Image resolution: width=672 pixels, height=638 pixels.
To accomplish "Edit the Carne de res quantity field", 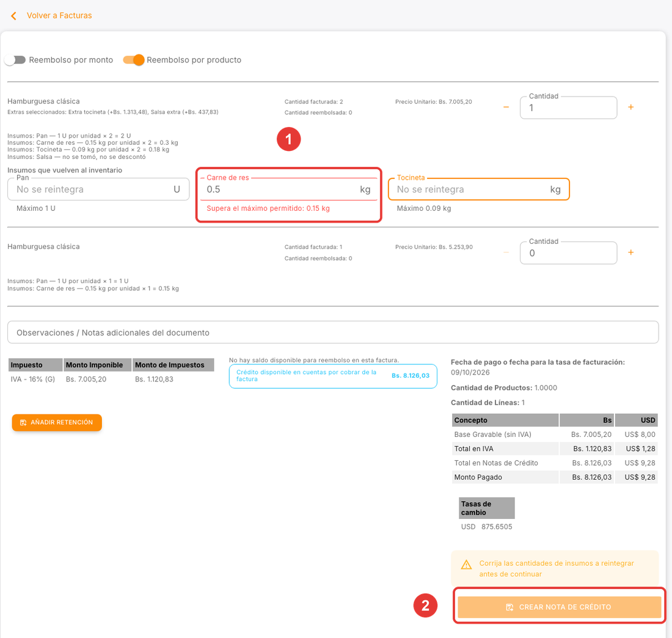I will 288,189.
